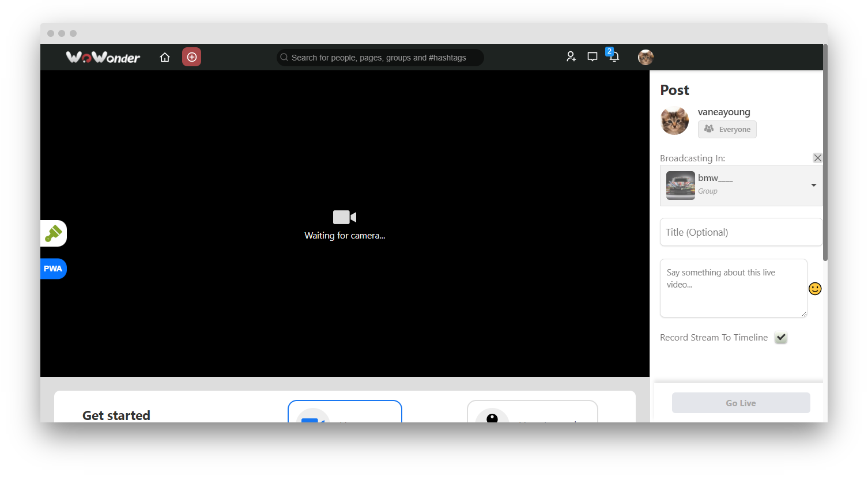
Task: Open the chat messages icon
Action: coord(592,56)
